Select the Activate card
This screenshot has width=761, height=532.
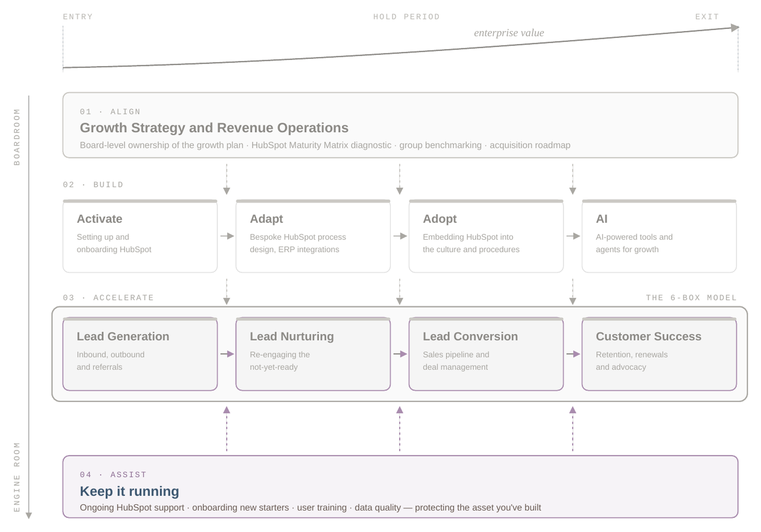click(x=140, y=236)
